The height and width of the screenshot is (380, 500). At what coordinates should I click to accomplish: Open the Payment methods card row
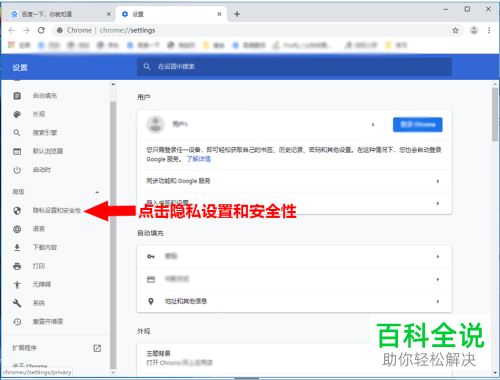click(x=294, y=279)
